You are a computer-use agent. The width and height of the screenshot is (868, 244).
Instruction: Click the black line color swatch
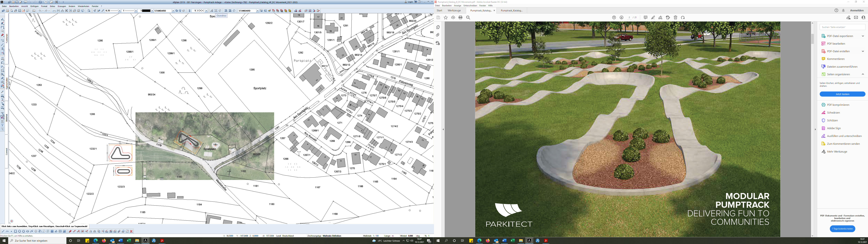146,11
